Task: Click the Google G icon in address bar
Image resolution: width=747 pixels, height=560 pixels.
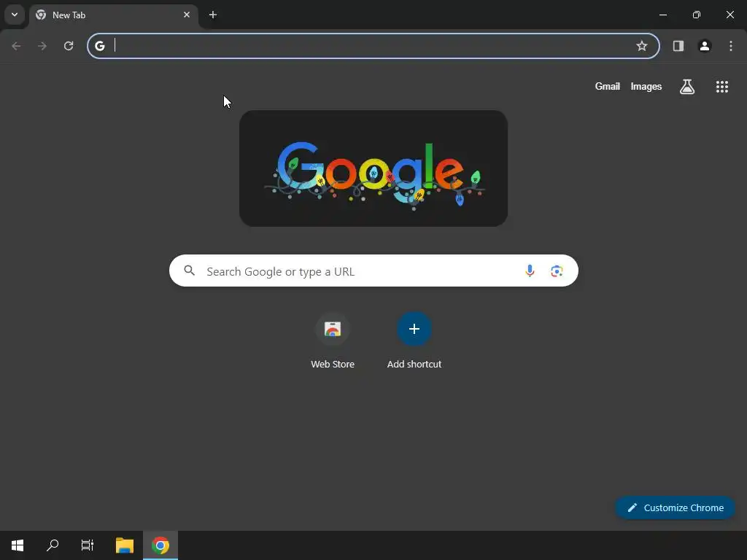Action: [x=99, y=46]
